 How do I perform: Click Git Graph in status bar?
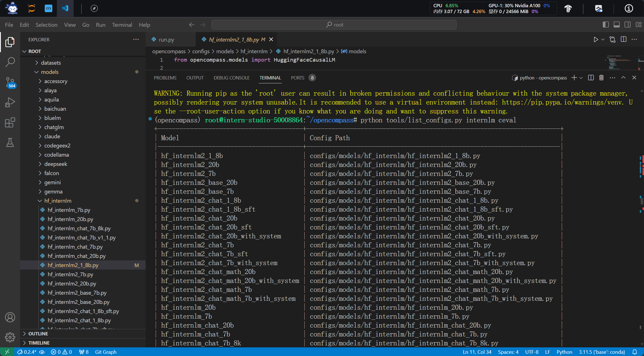point(106,352)
